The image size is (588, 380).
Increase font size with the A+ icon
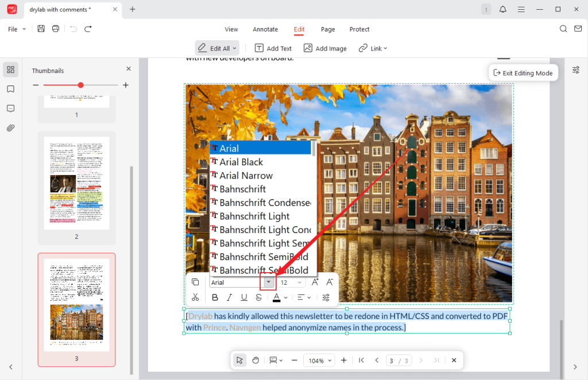coord(315,282)
